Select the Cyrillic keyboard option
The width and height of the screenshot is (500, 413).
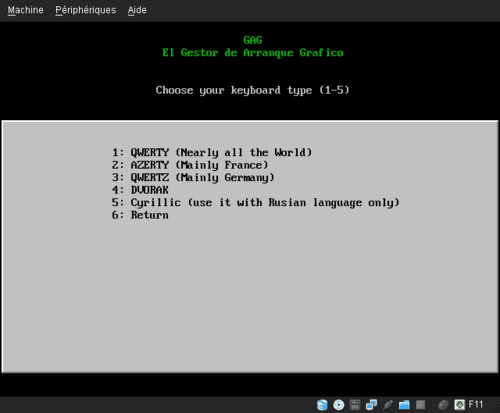pos(256,203)
